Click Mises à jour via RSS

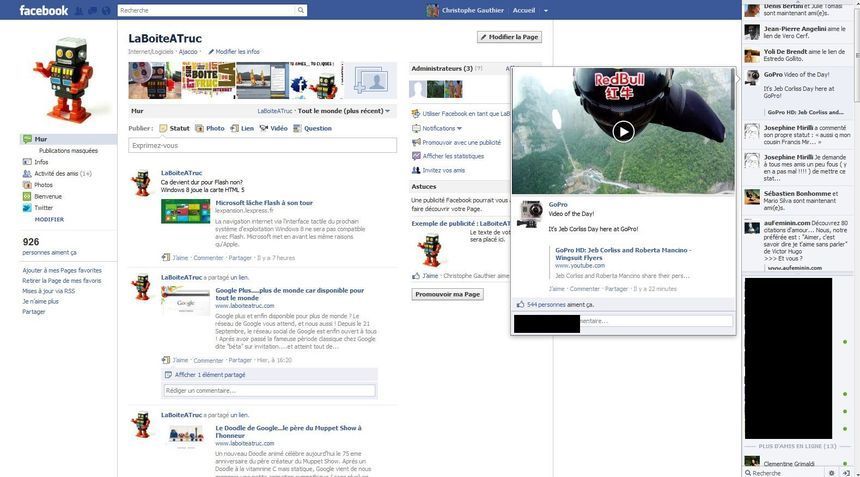click(x=49, y=291)
